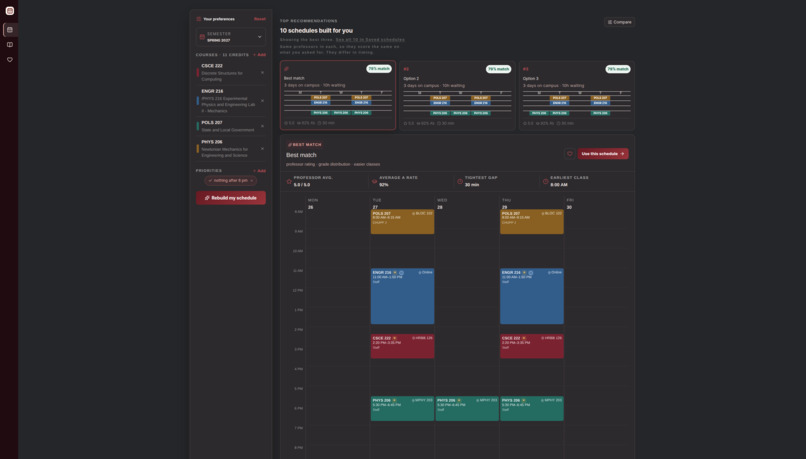Click the clock icon beside Tightest Gap
Viewport: 806px width, 459px height.
click(x=460, y=181)
